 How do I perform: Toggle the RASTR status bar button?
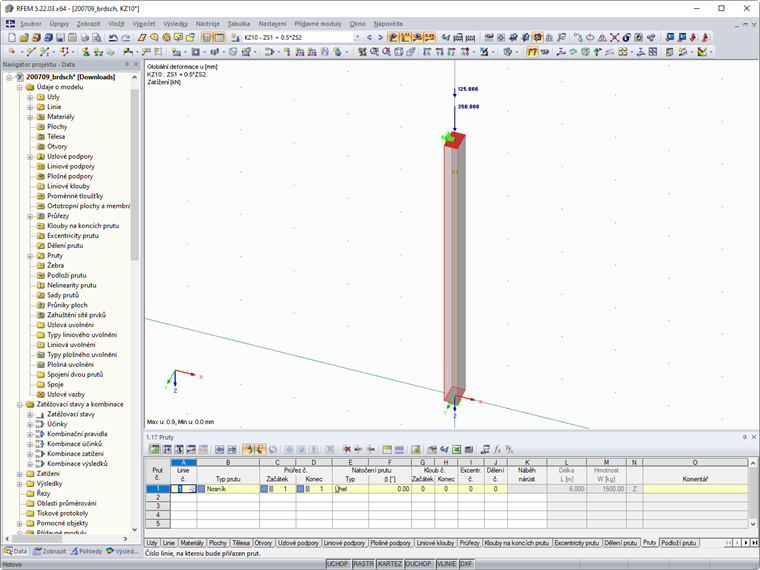363,564
